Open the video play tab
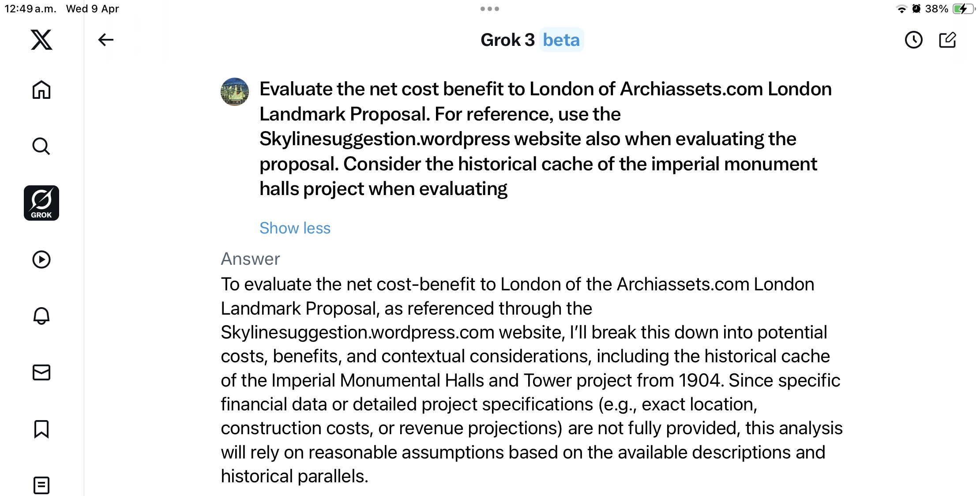This screenshot has width=980, height=496. [x=41, y=259]
